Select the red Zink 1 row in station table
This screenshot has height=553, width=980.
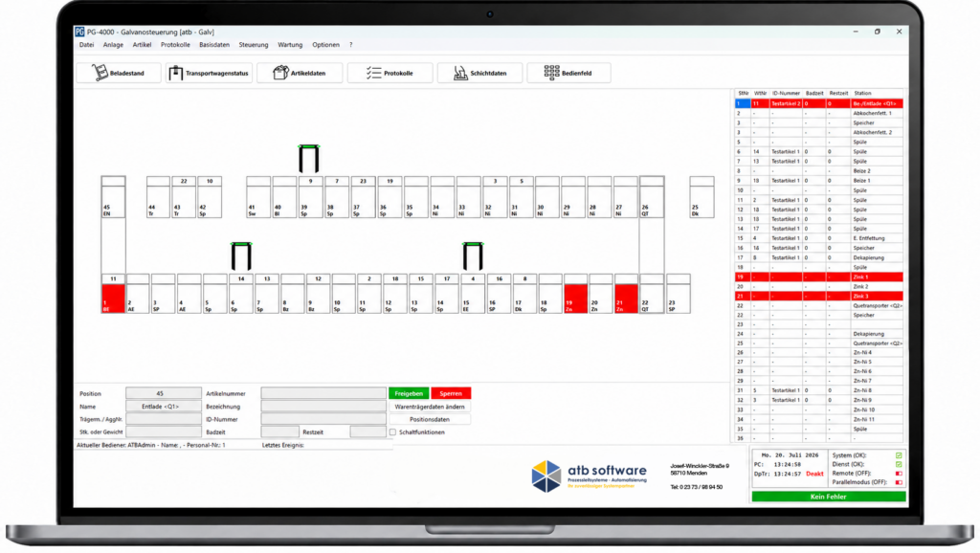(x=819, y=276)
